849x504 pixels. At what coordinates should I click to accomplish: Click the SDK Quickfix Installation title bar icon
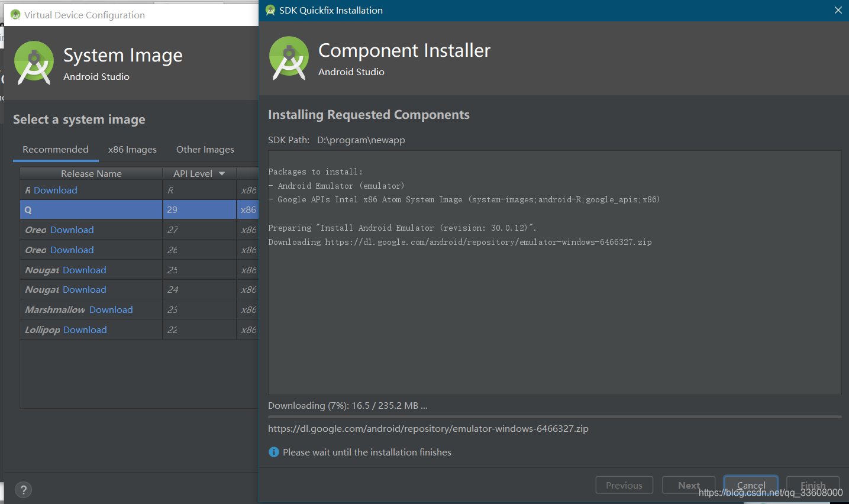click(270, 10)
